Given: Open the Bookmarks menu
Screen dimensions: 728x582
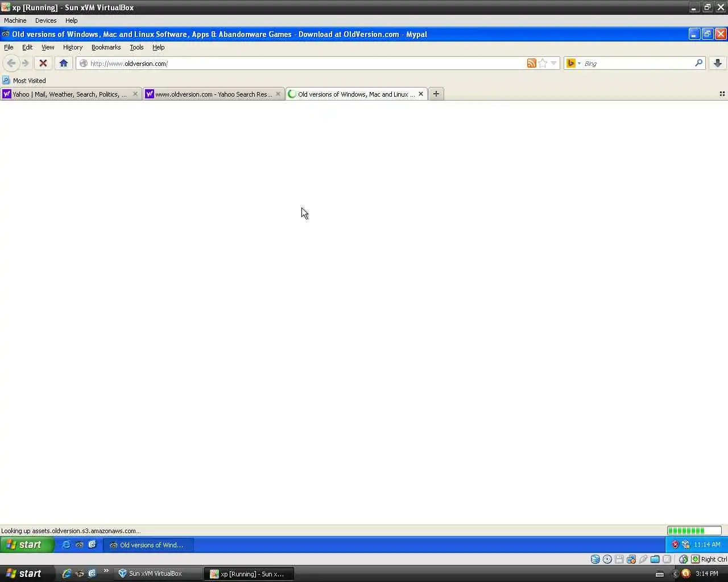Looking at the screenshot, I should [106, 47].
